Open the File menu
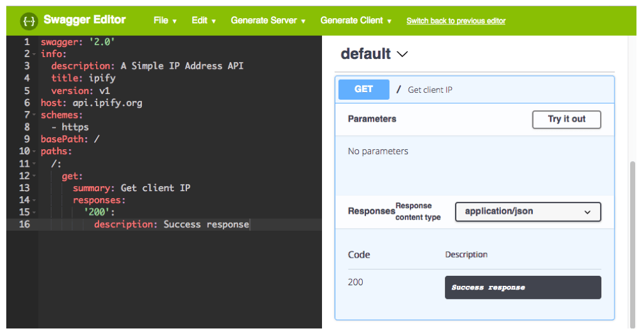This screenshot has width=644, height=336. point(165,21)
